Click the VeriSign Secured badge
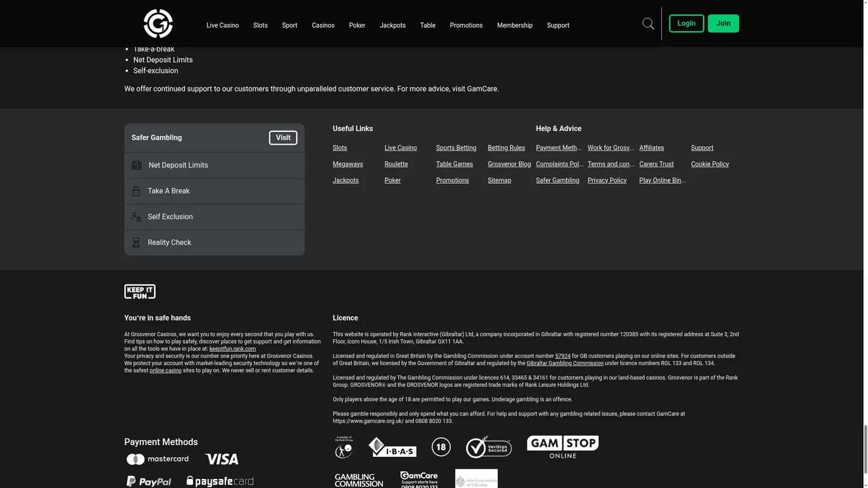Viewport: 868px width, 488px height. click(x=489, y=447)
